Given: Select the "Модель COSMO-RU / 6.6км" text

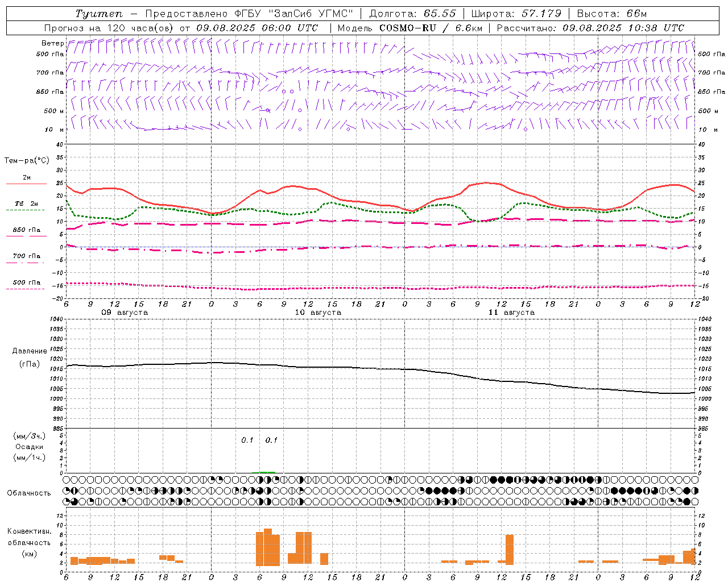Looking at the screenshot, I should click(x=409, y=28).
